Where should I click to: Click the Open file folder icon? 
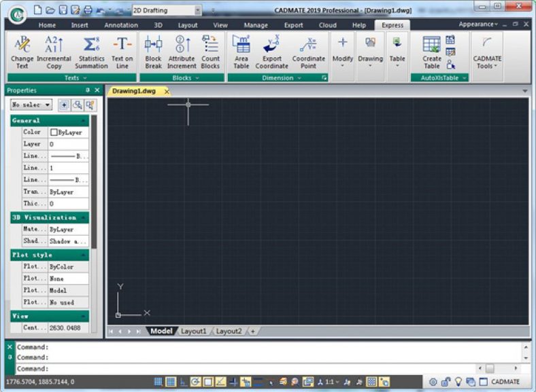[50, 10]
